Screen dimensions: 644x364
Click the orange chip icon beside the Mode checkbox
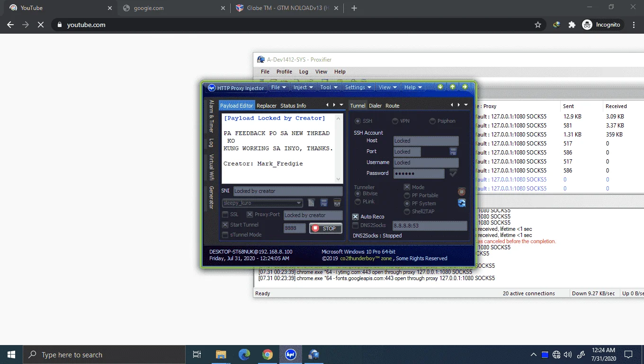[462, 191]
